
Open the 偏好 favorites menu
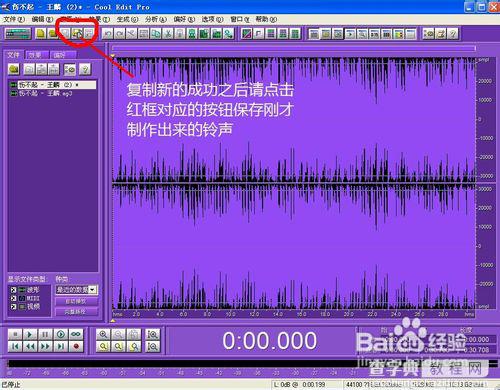point(184,19)
